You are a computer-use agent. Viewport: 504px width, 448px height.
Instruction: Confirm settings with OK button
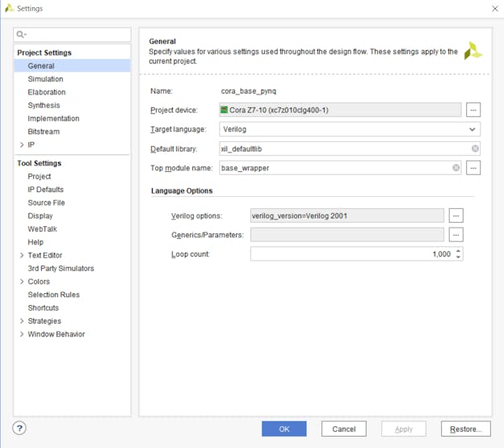click(x=284, y=429)
